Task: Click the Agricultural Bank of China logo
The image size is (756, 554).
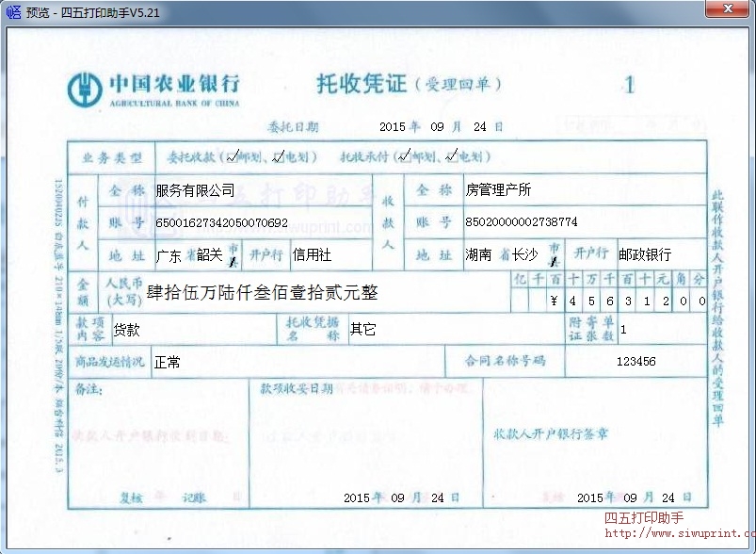Action: (x=85, y=85)
